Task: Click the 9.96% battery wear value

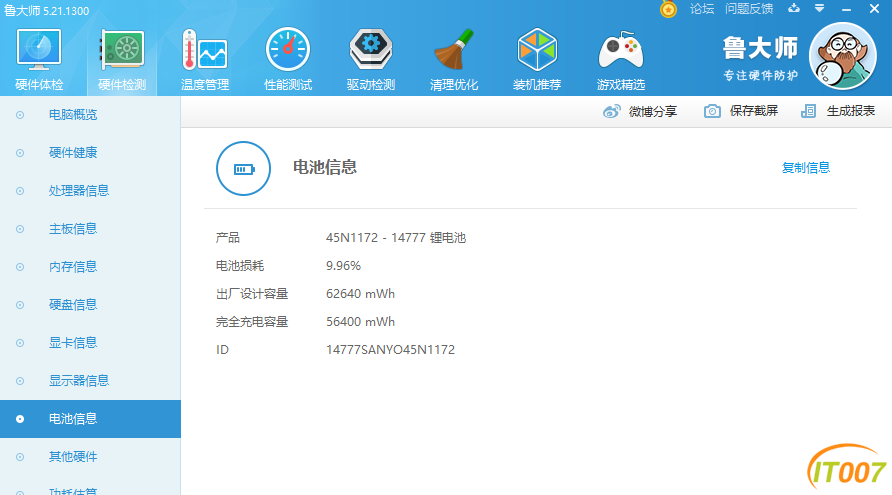Action: point(343,266)
